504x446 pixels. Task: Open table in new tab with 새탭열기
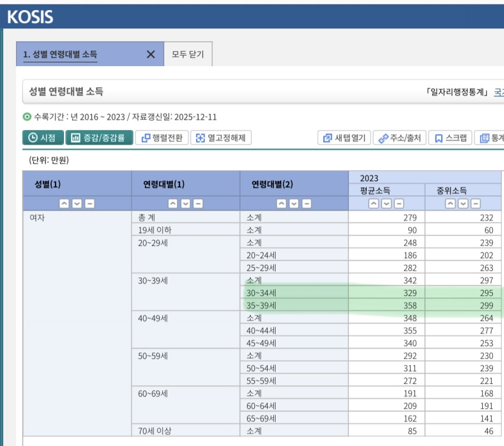pyautogui.click(x=345, y=138)
